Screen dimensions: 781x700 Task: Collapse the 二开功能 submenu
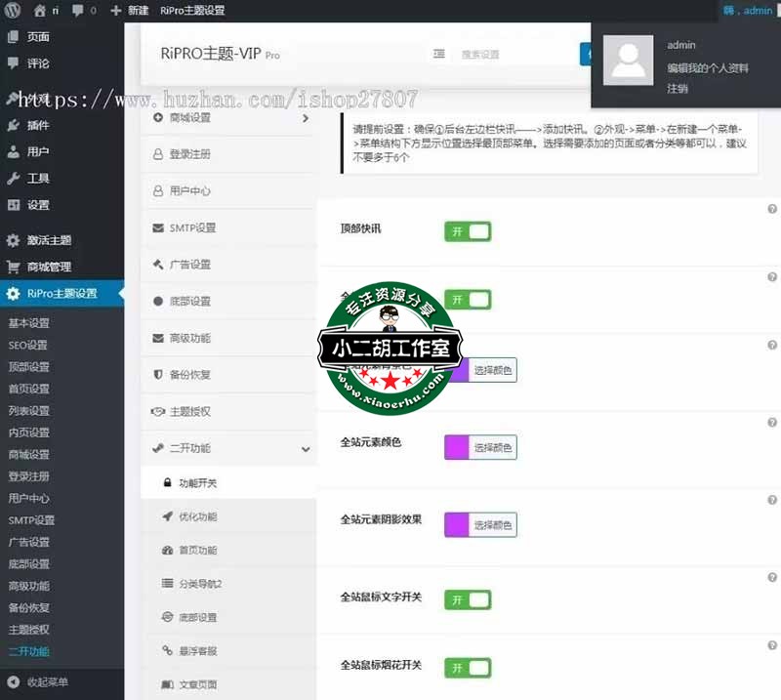306,449
